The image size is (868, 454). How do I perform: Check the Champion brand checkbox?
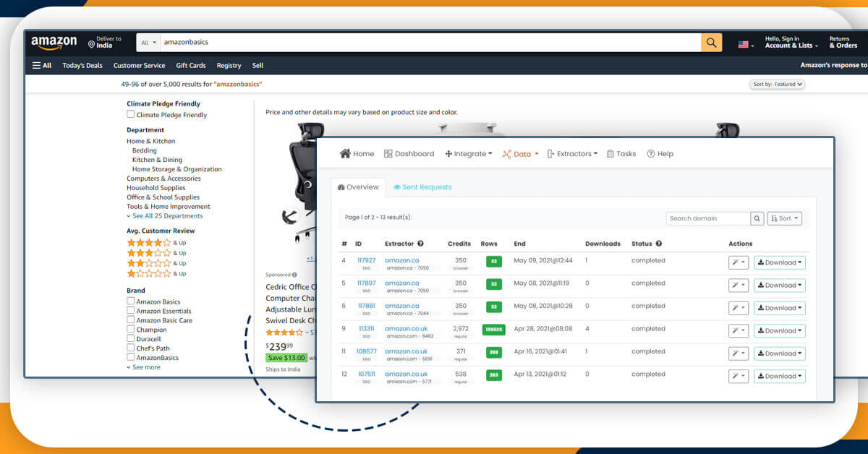click(131, 330)
